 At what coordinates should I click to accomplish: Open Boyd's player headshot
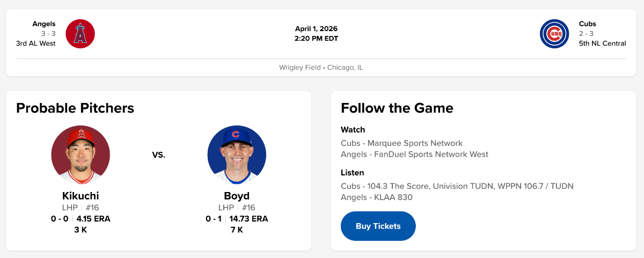(x=237, y=155)
